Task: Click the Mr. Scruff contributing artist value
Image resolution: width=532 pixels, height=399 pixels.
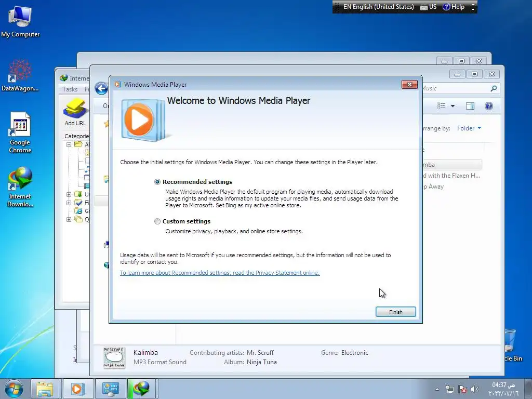Action: [260, 353]
